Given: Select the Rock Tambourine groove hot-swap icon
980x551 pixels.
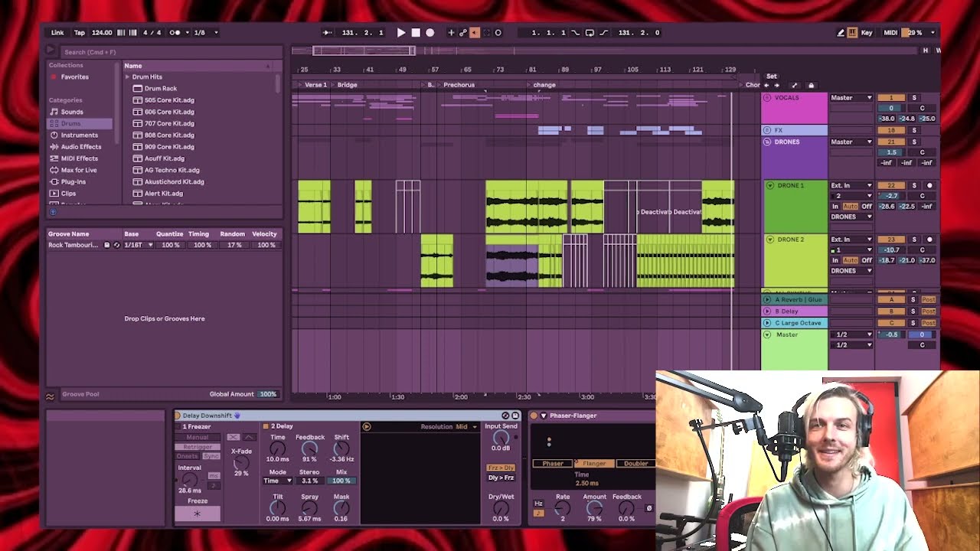Looking at the screenshot, I should 116,245.
